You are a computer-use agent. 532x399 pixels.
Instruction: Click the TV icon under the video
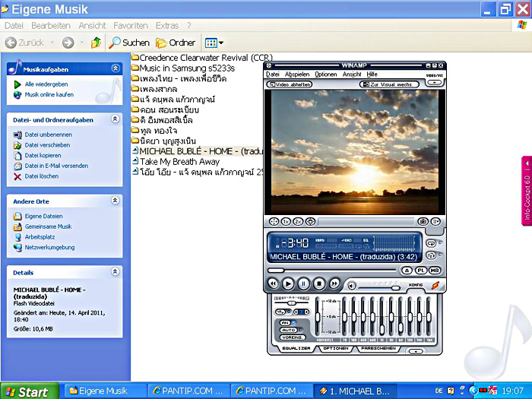(x=423, y=222)
